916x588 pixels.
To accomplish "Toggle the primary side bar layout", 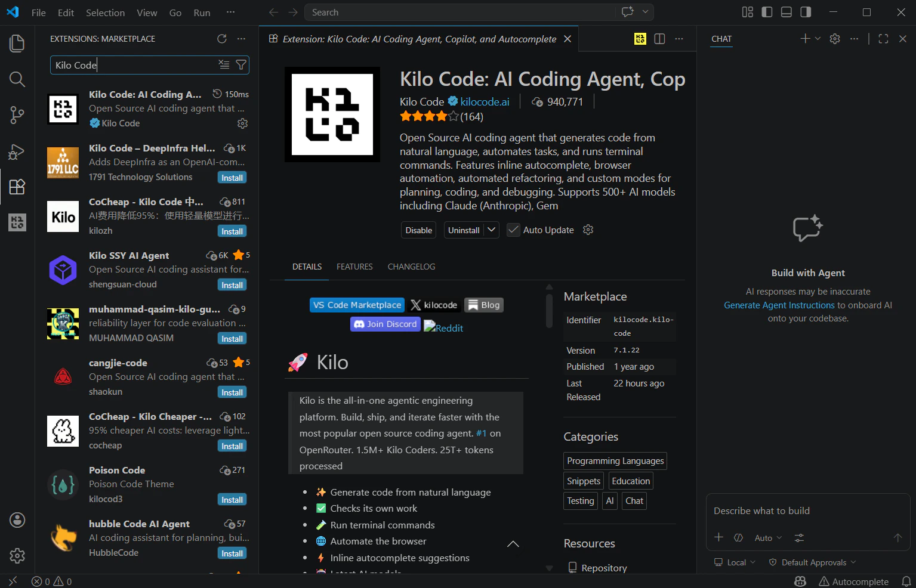I will [767, 11].
